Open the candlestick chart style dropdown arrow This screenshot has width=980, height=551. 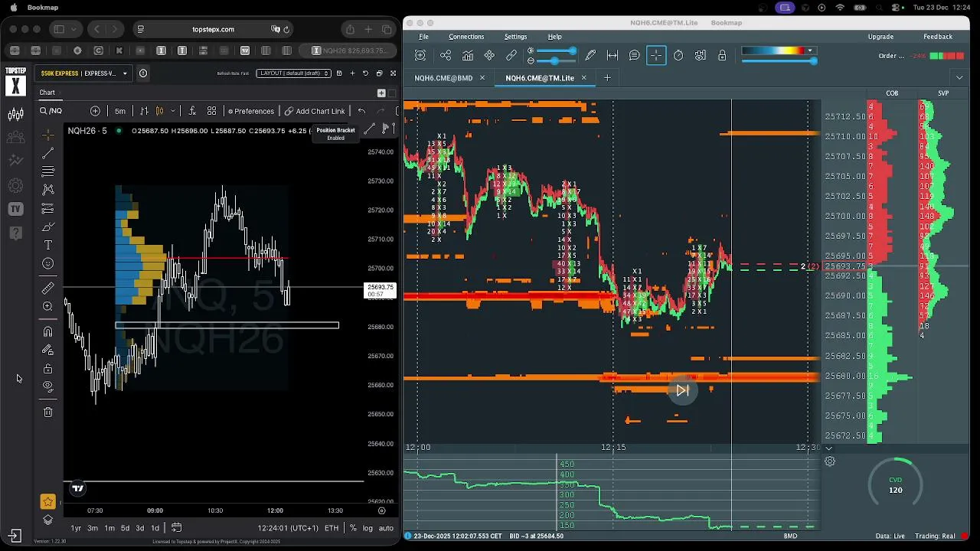172,111
